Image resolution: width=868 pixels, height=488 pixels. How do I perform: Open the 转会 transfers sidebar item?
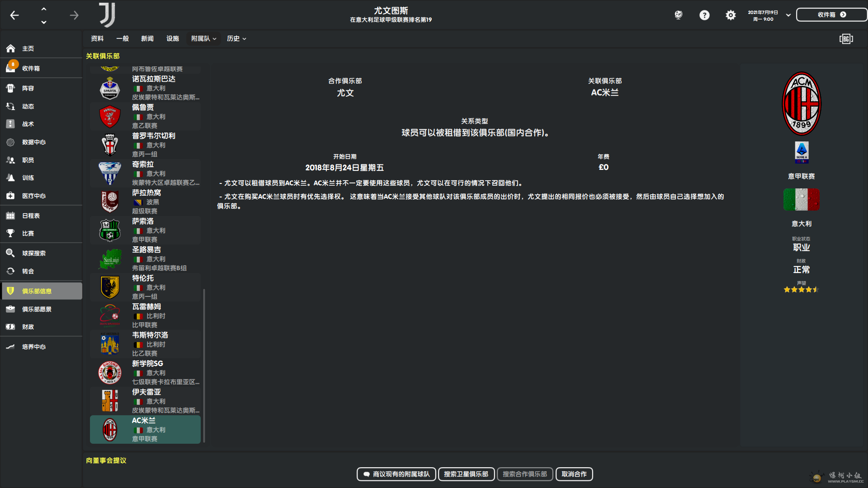click(28, 271)
